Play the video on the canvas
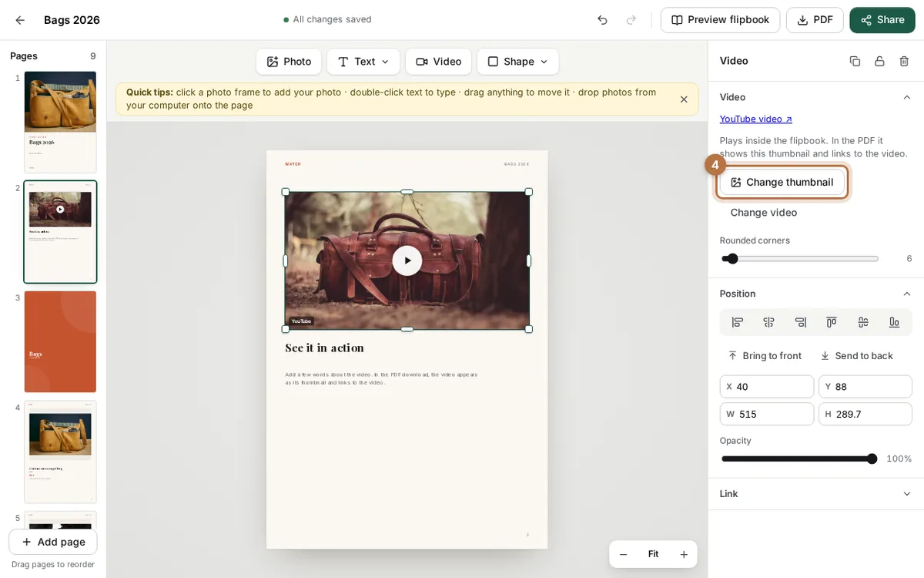This screenshot has width=924, height=578. tap(407, 260)
